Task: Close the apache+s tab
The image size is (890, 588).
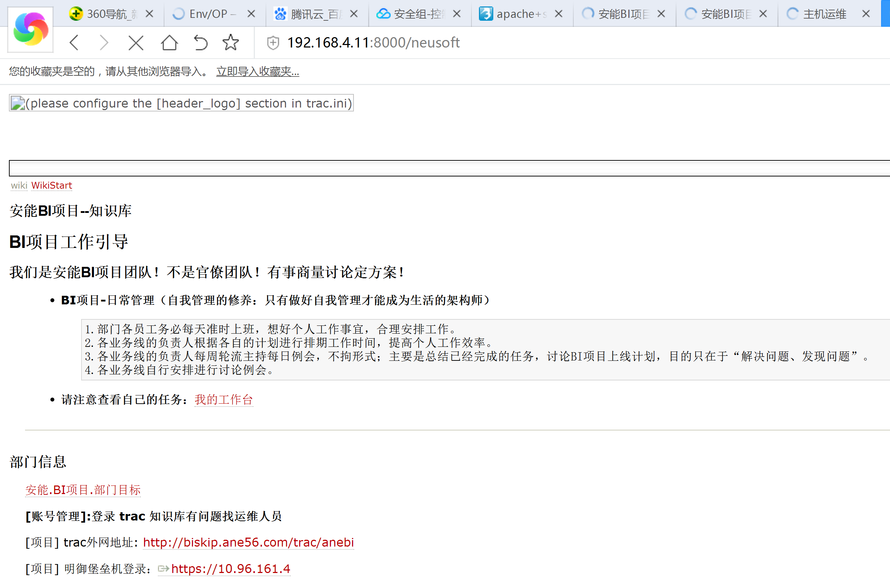Action: [x=559, y=14]
